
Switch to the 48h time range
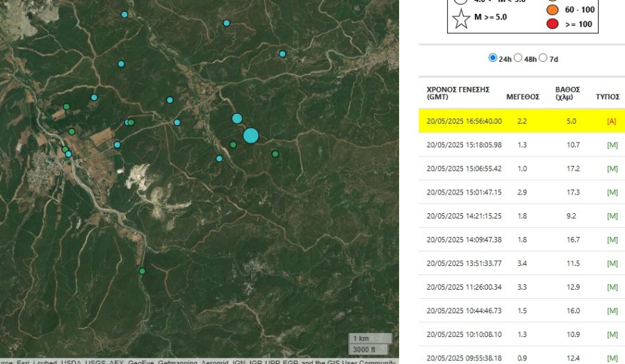coord(518,58)
